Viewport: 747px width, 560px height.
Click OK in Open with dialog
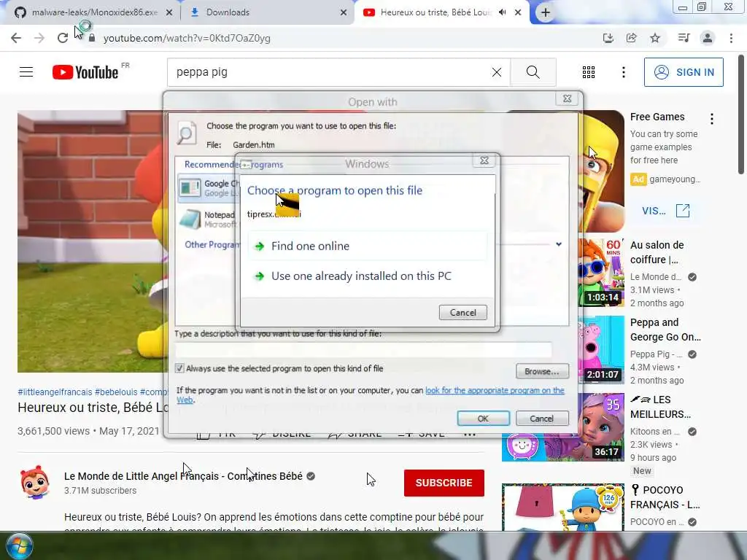(483, 418)
